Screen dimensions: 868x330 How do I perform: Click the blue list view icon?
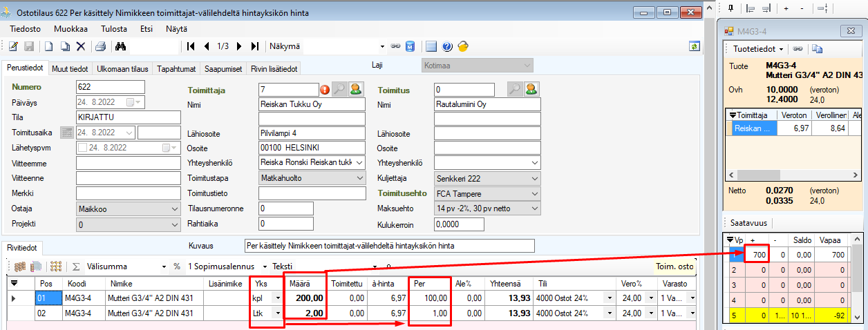(x=431, y=46)
